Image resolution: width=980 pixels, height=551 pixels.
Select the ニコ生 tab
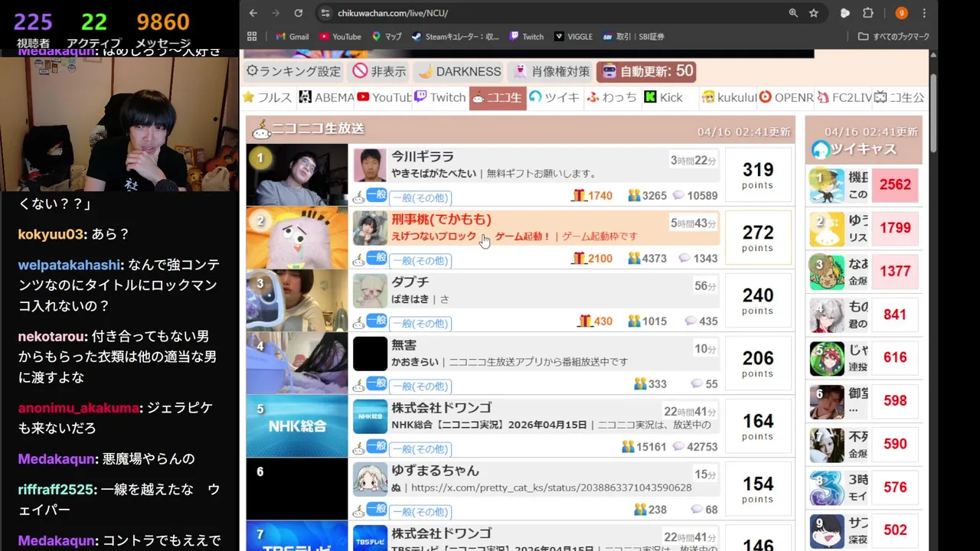tap(498, 97)
